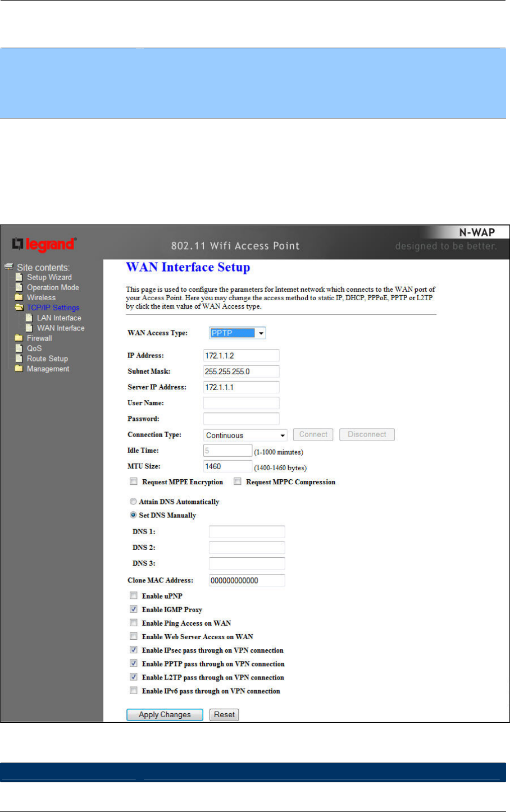
Task: Select Set DNS Manually radio button
Action: [133, 515]
